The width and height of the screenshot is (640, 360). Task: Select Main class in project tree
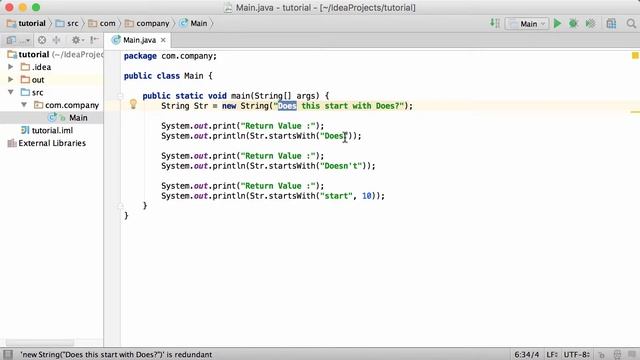click(x=52, y=118)
